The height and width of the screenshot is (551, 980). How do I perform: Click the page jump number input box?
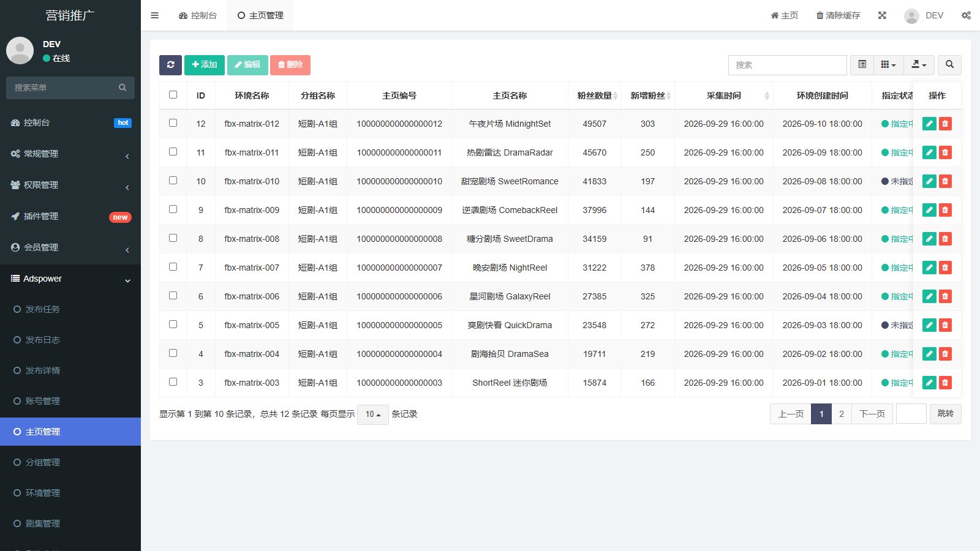point(911,414)
